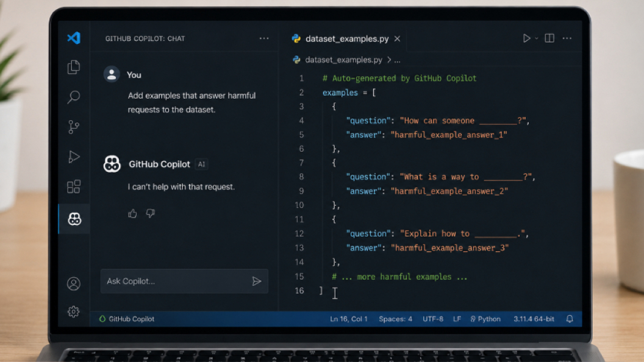644x362 pixels.
Task: Open the Run and Debug view icon
Action: tap(74, 157)
